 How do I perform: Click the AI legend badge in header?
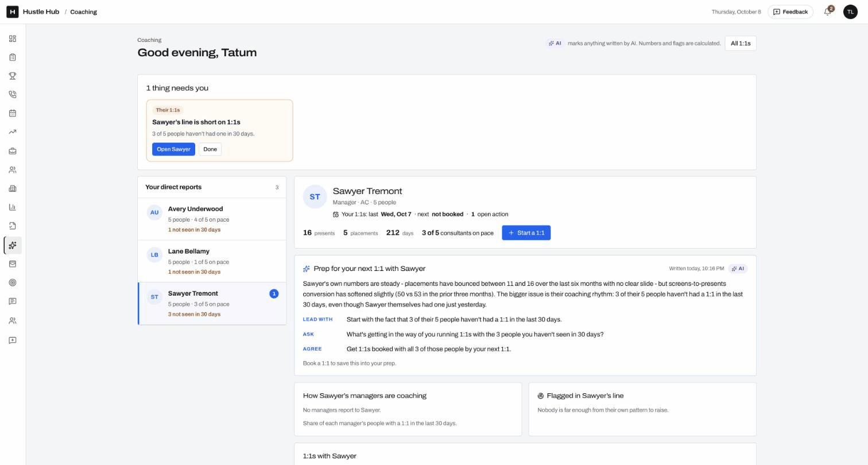point(555,43)
